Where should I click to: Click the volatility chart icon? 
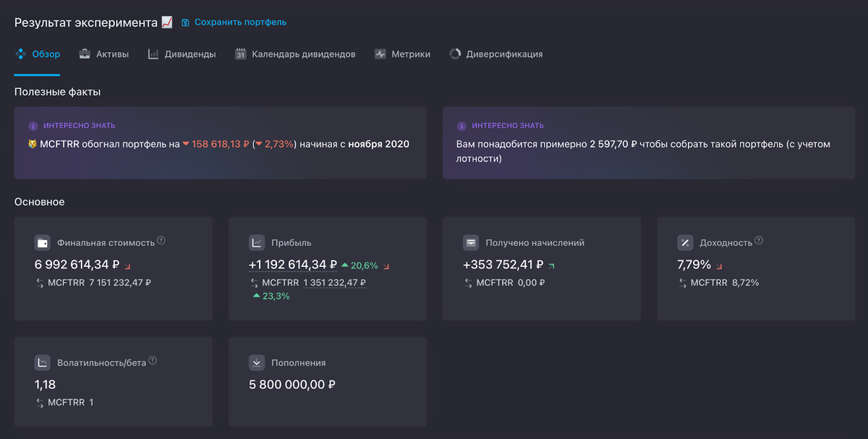coord(42,362)
